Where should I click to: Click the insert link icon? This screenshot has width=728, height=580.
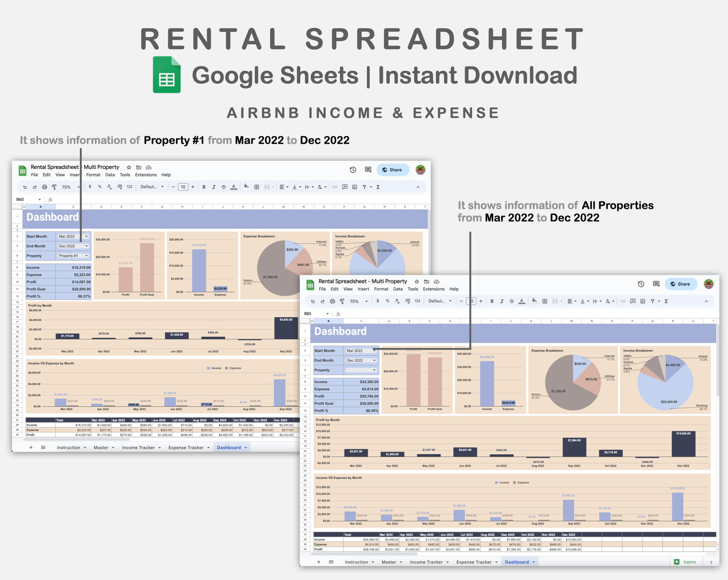[x=335, y=187]
